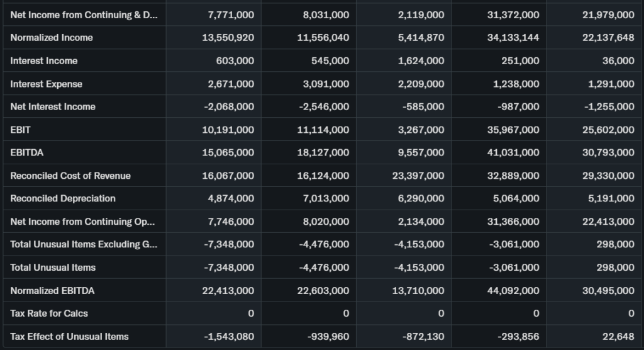Click the Normalized EBITDA value 44,092,000
The image size is (644, 350).
pos(513,290)
